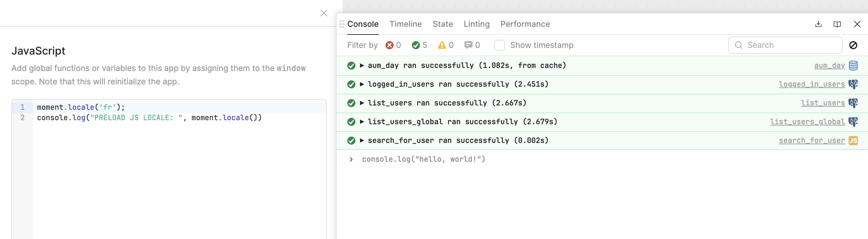The height and width of the screenshot is (239, 868).
Task: Click the console Search field
Action: pyautogui.click(x=788, y=45)
